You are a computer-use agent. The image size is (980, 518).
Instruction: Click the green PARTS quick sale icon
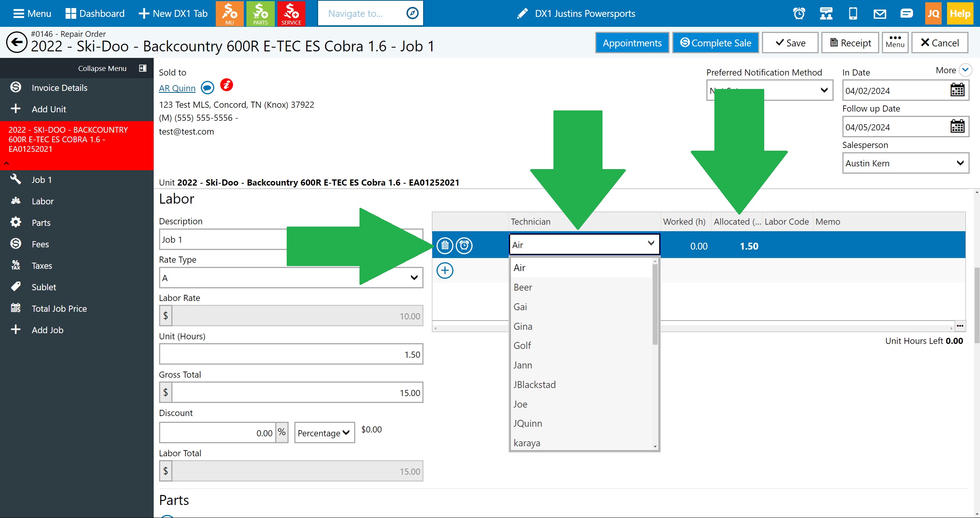[x=260, y=13]
